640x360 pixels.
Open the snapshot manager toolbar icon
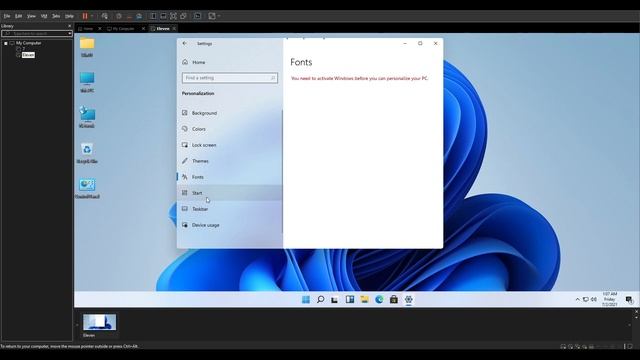(x=139, y=16)
